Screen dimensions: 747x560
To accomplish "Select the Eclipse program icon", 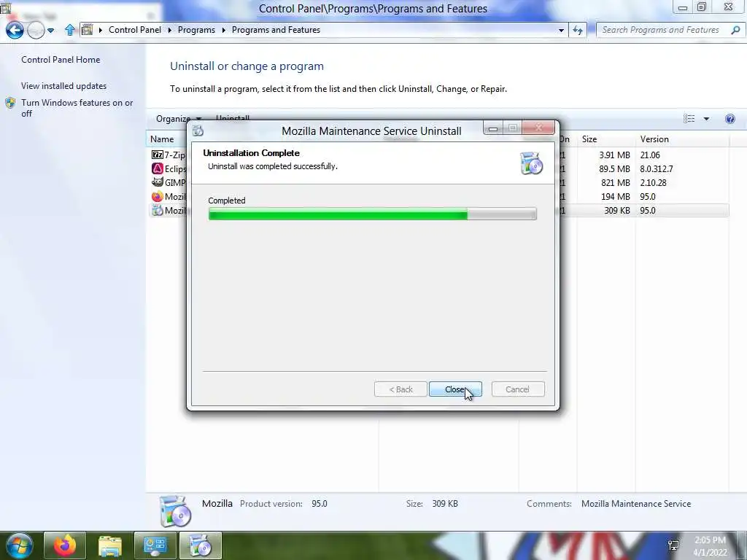I will 158,168.
